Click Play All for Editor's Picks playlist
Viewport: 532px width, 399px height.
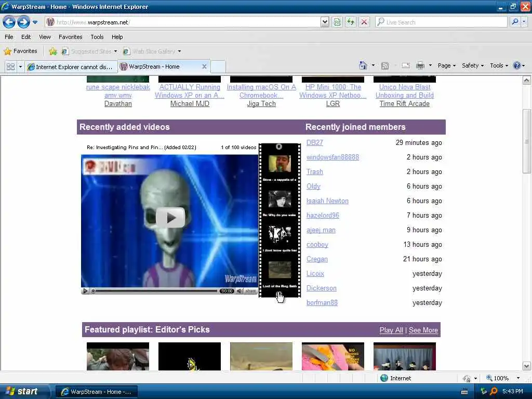tap(391, 330)
